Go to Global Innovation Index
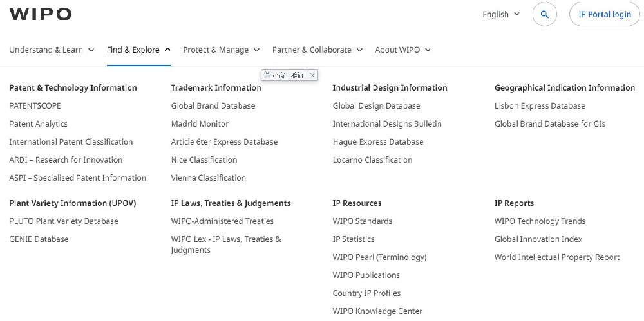The image size is (644, 321). [538, 239]
